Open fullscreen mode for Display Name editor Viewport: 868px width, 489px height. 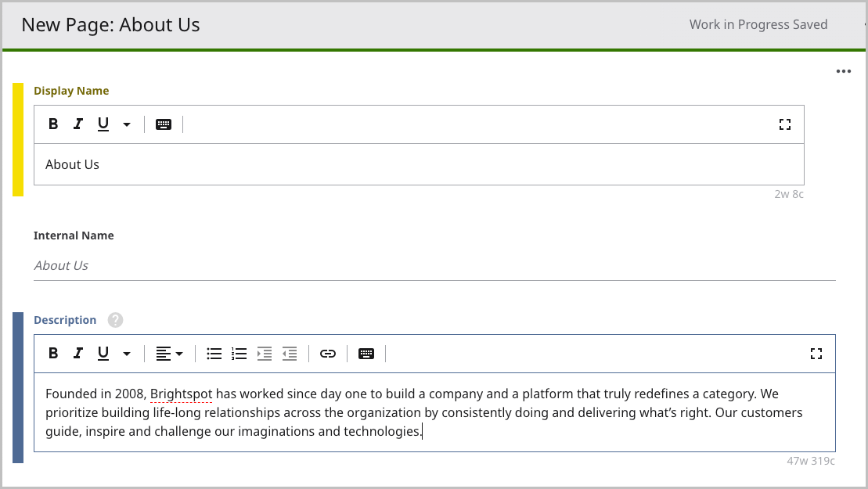click(x=785, y=124)
